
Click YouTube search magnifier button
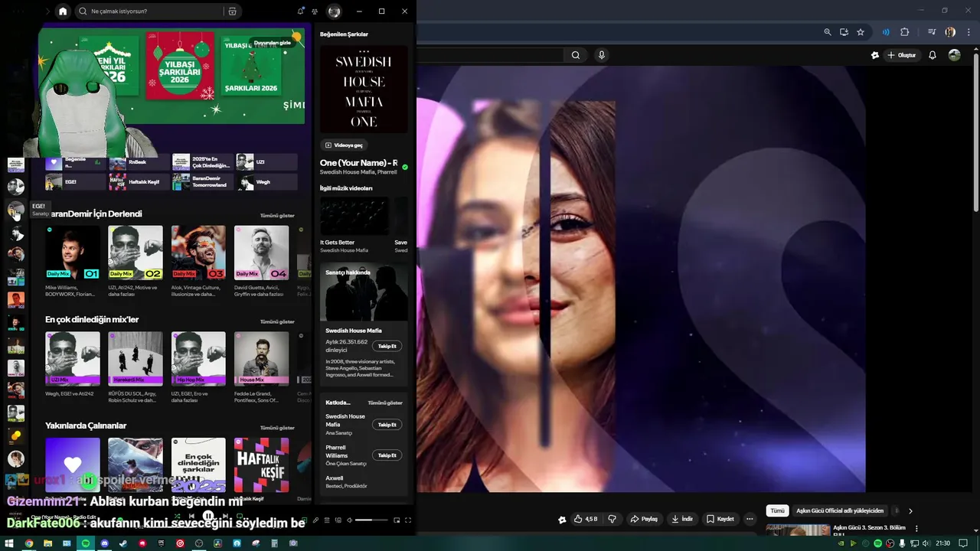(x=576, y=55)
